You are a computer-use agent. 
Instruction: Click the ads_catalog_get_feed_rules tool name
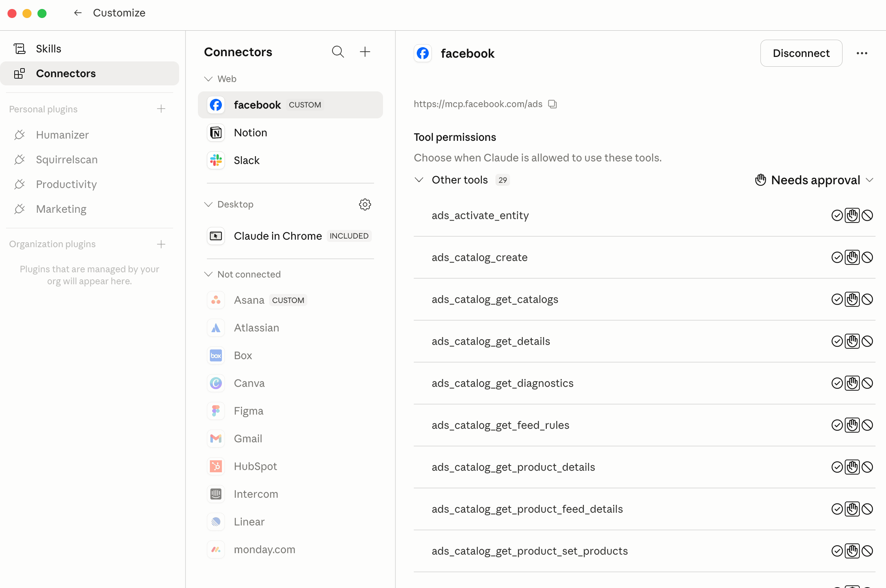(x=500, y=425)
